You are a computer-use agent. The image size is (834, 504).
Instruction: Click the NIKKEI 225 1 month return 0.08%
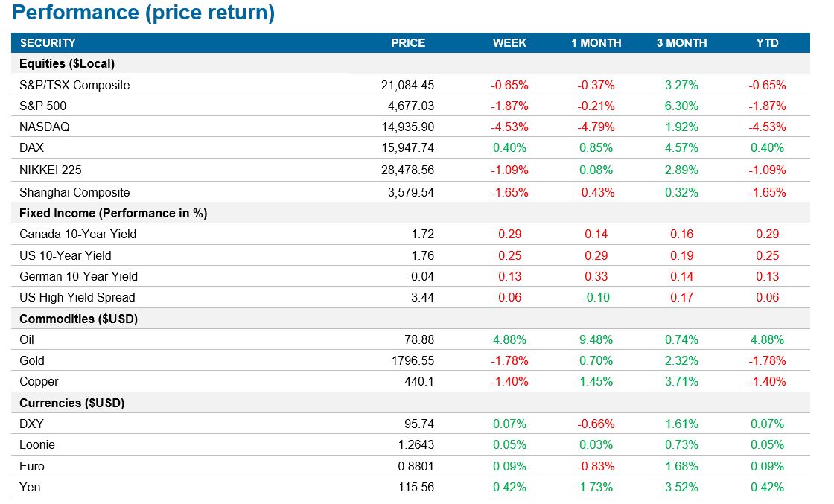pyautogui.click(x=596, y=170)
